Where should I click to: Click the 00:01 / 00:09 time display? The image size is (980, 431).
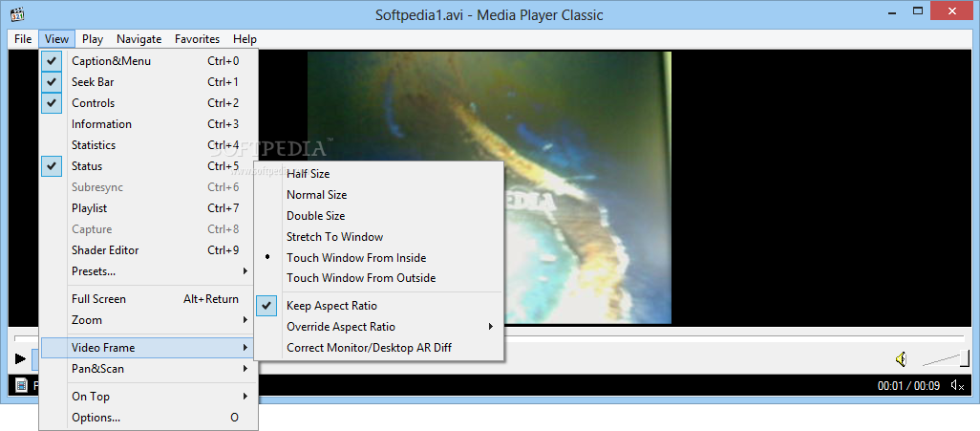click(908, 386)
